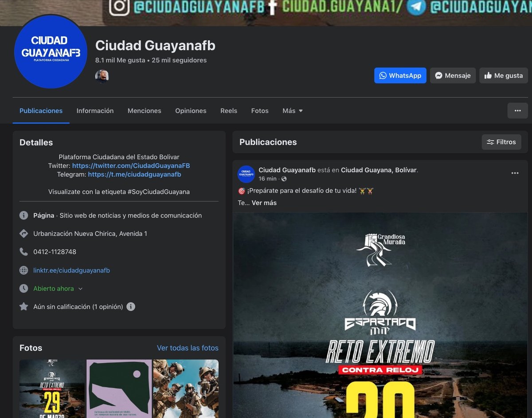Open the Fotos tab
The width and height of the screenshot is (532, 418).
[260, 111]
